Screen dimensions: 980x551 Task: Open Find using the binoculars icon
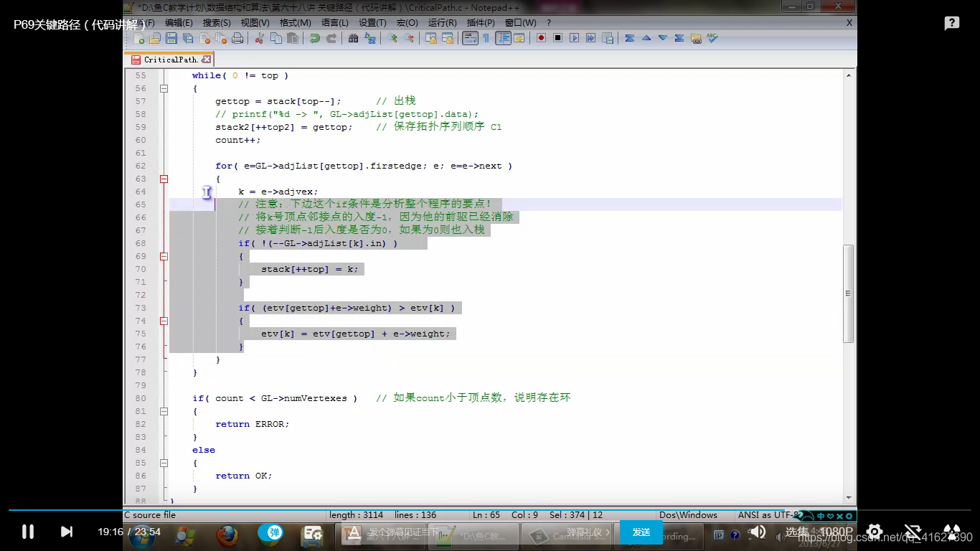point(353,38)
